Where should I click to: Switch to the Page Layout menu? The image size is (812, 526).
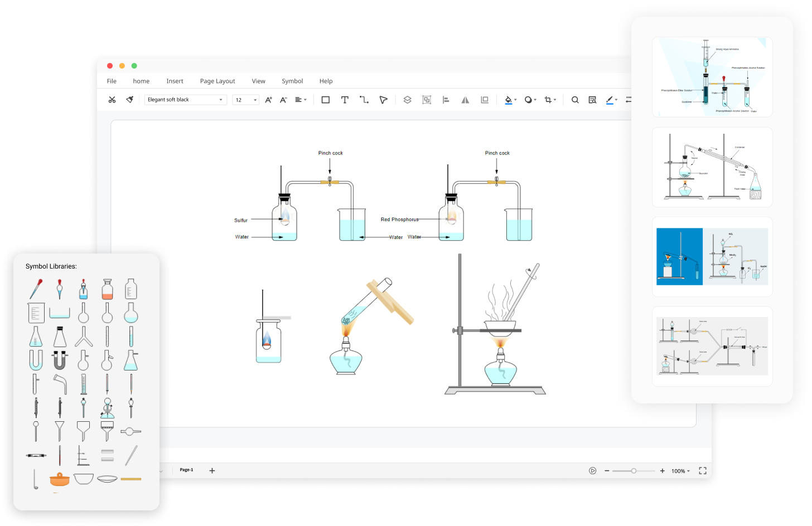[x=217, y=81]
